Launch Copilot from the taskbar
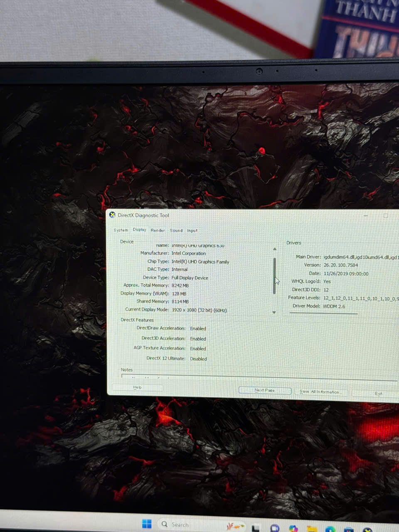 pyautogui.click(x=293, y=528)
